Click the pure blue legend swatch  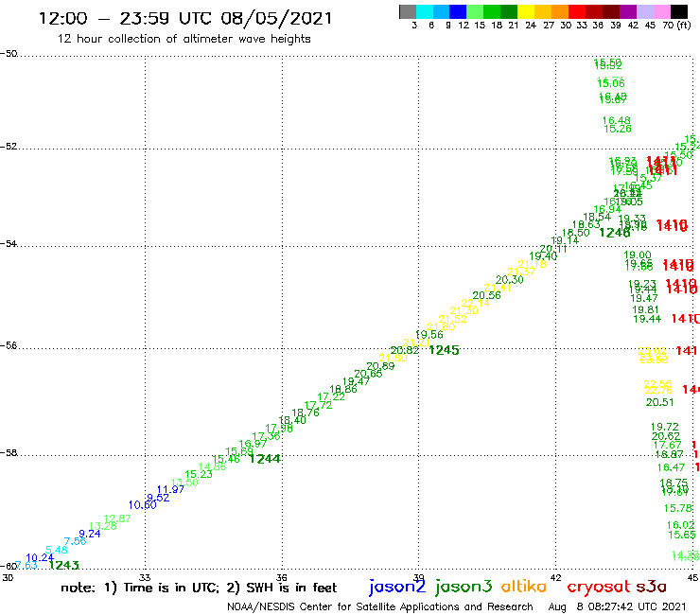point(458,11)
